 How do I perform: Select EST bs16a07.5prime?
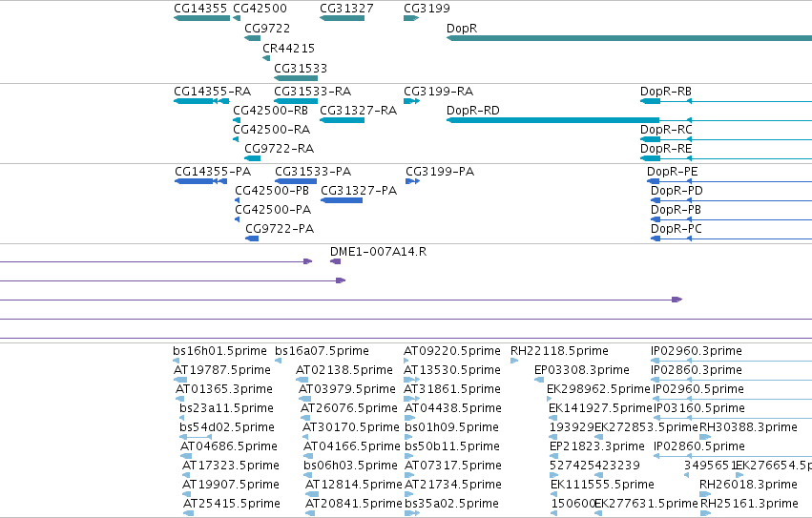(278, 361)
